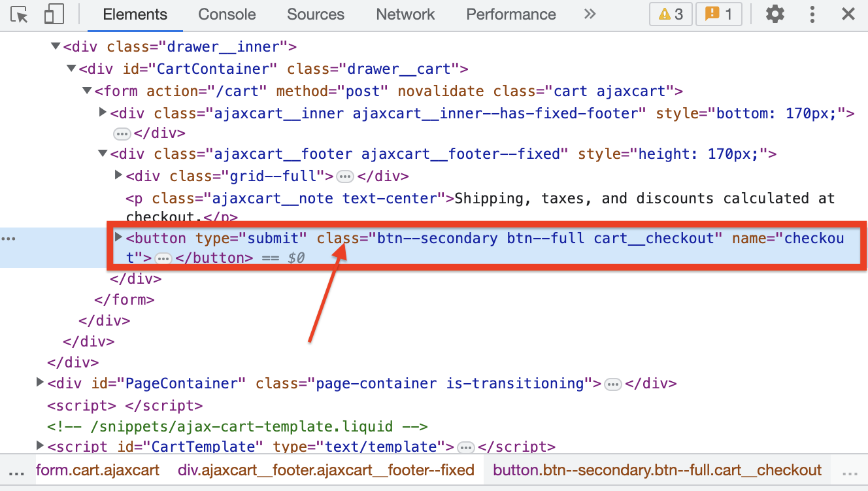868x491 pixels.
Task: Switch to the Network tab
Action: pyautogui.click(x=405, y=14)
